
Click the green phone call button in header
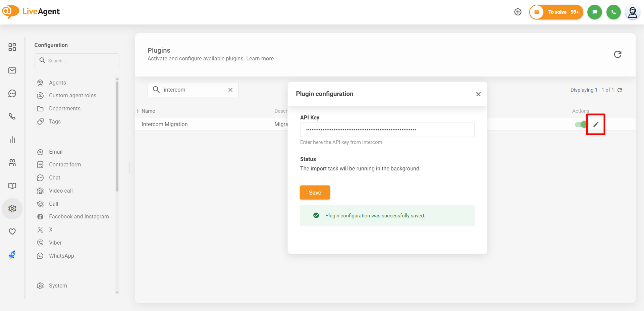(613, 12)
